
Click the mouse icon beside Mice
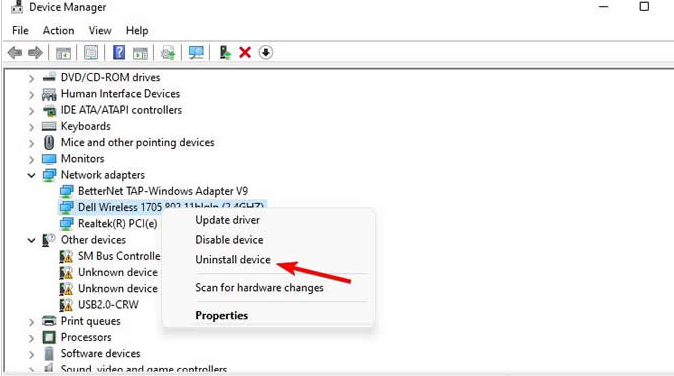click(49, 143)
